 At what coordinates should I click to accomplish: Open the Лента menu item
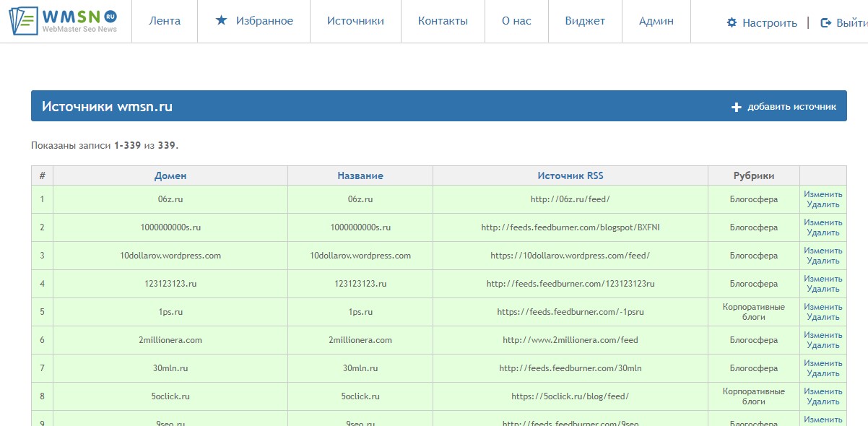[165, 21]
